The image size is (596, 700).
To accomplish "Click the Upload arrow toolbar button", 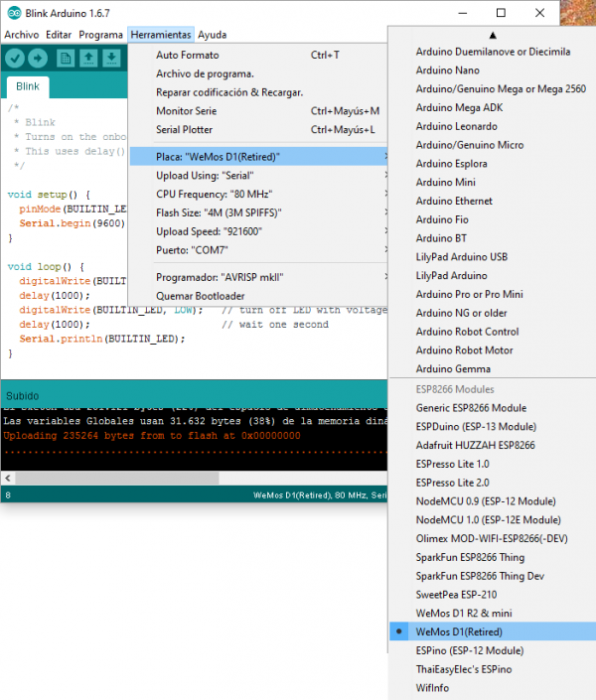I will 40,59.
